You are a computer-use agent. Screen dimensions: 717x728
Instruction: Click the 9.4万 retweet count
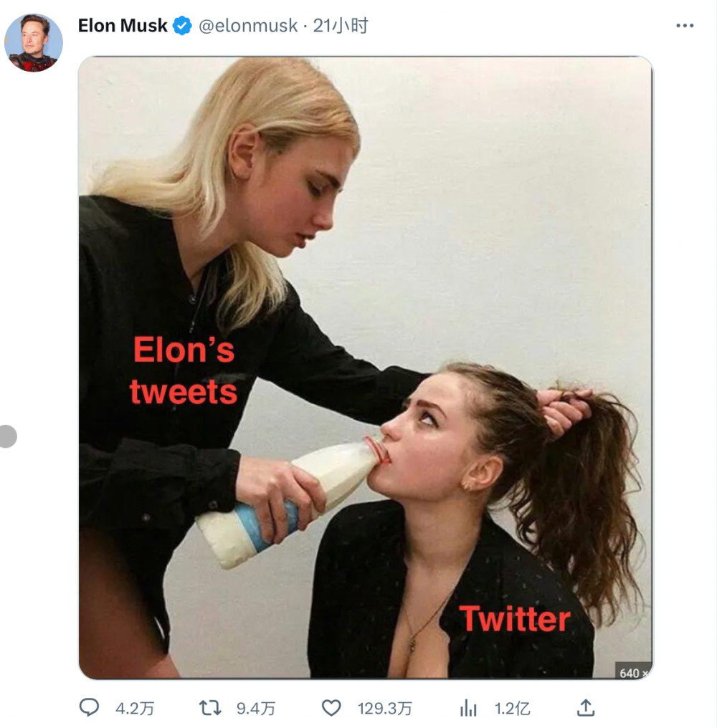[x=255, y=709]
